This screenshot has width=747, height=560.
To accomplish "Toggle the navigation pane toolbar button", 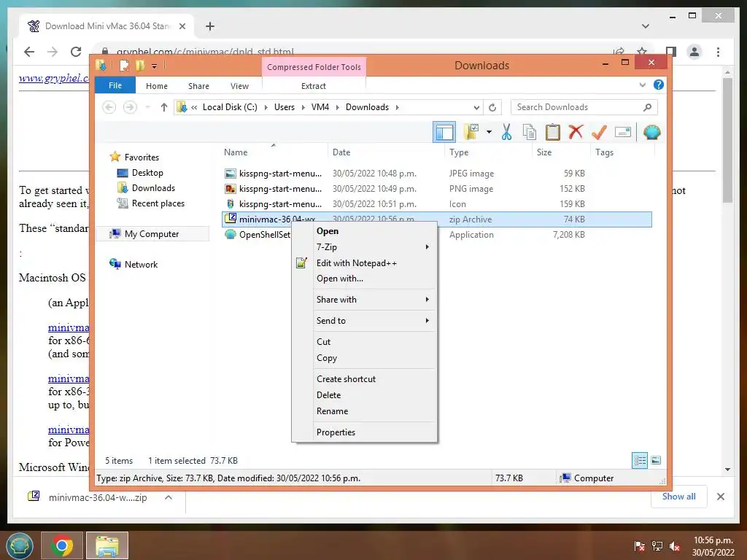I will click(444, 132).
